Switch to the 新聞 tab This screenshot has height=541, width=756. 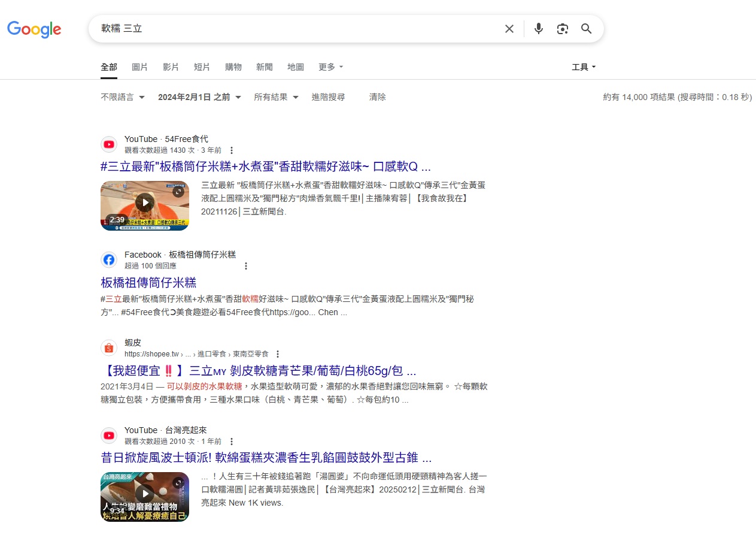click(265, 67)
